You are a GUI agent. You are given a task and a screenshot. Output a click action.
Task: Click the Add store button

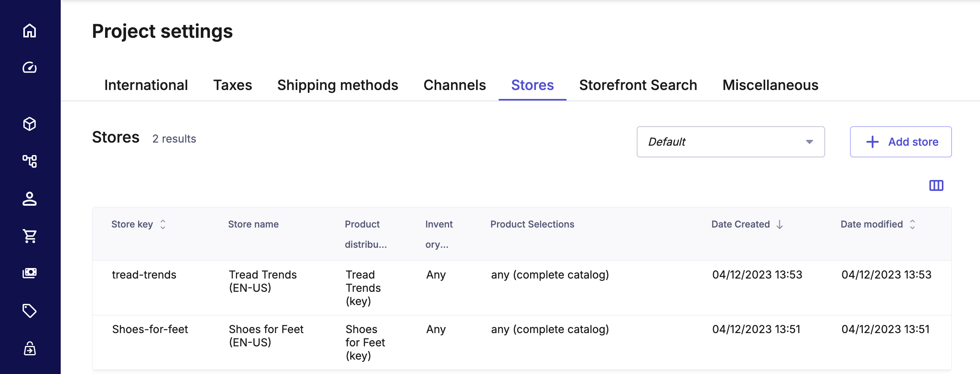coord(901,142)
